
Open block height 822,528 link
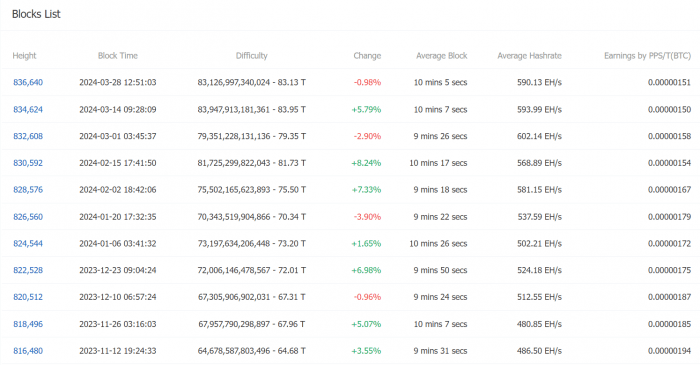[28, 270]
